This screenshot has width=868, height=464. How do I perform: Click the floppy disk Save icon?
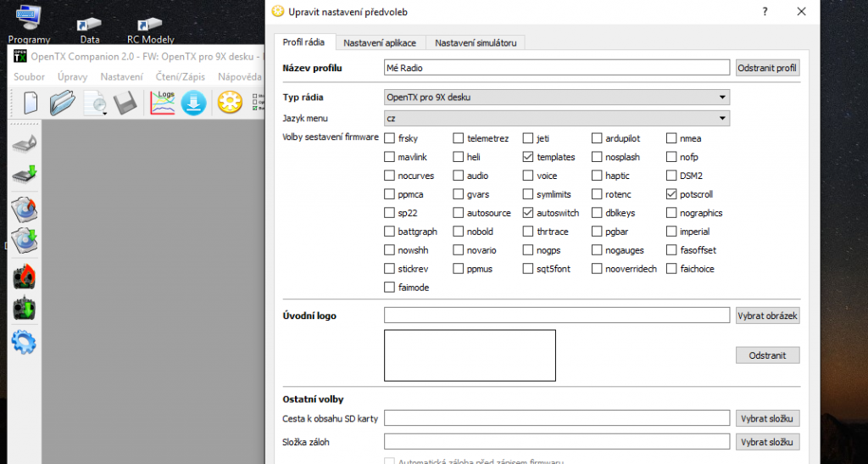tap(126, 103)
